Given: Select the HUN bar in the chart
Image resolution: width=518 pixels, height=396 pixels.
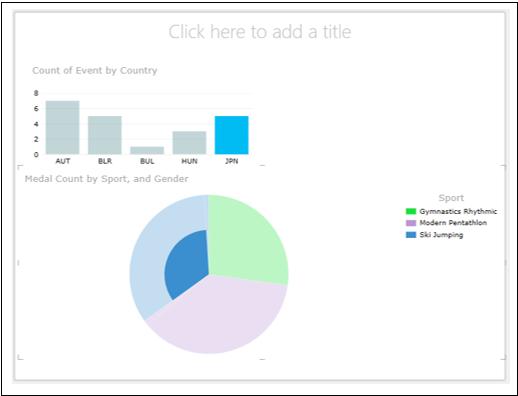Looking at the screenshot, I should (189, 143).
